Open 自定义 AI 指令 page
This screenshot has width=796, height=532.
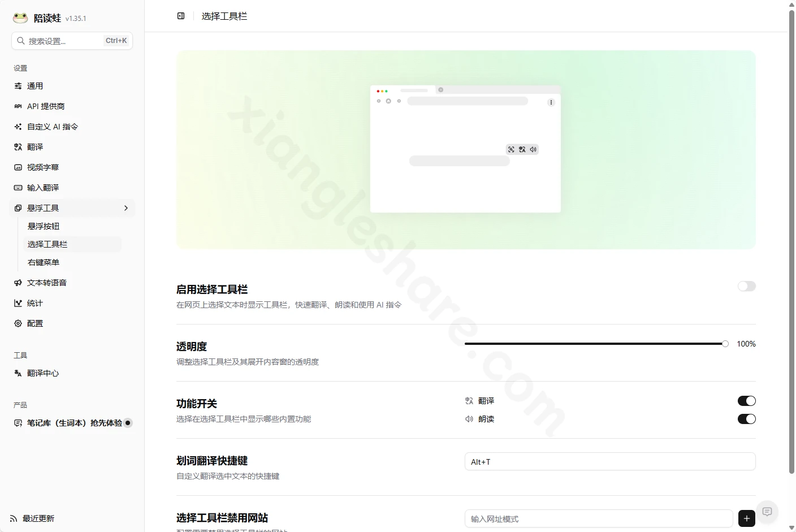tap(72, 127)
